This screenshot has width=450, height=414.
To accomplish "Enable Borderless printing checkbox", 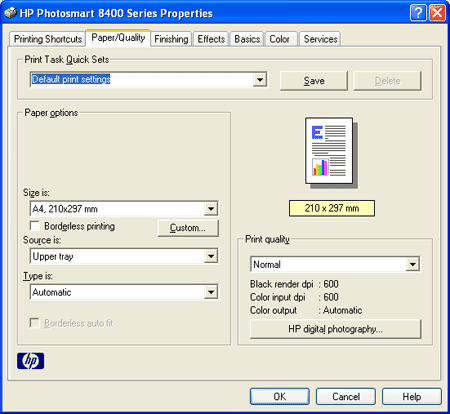I will click(35, 226).
